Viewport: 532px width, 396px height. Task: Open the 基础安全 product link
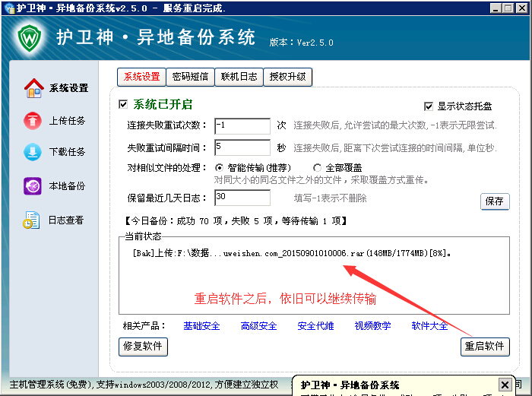(x=201, y=326)
